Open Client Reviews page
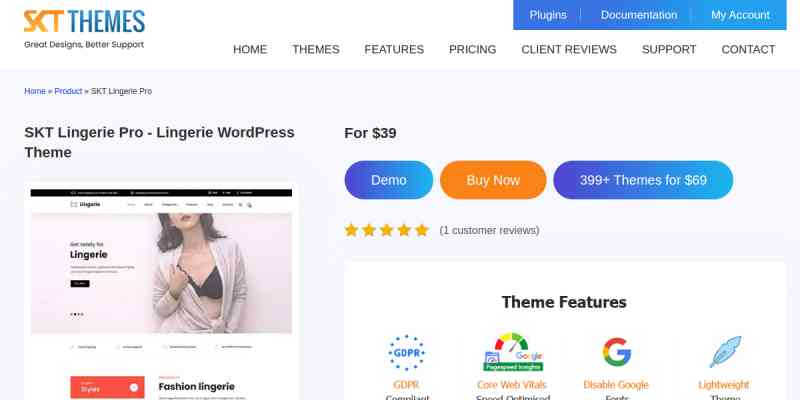 569,49
